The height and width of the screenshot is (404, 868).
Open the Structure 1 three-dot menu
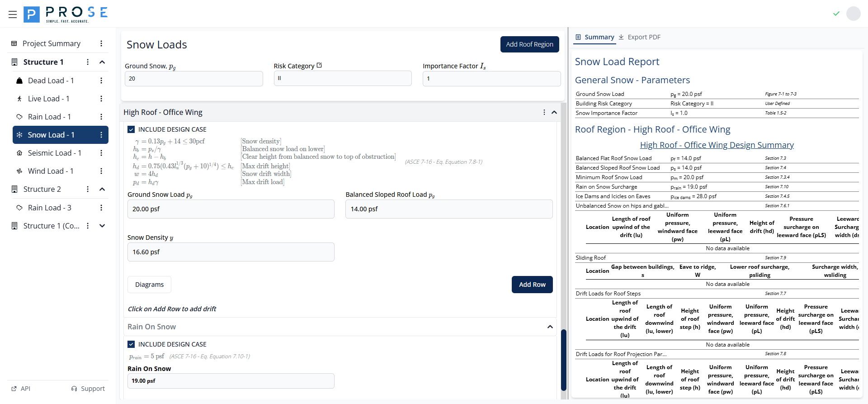88,62
